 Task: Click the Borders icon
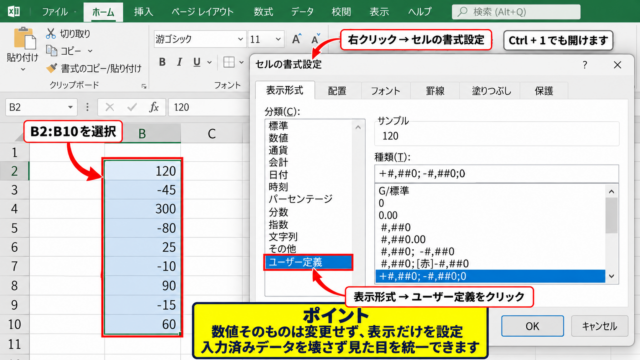pos(229,62)
